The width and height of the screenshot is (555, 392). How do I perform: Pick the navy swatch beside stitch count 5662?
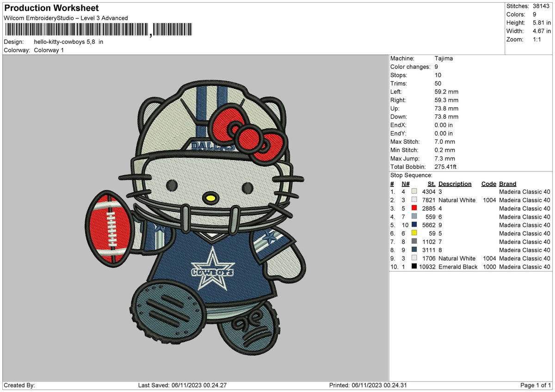coord(414,225)
